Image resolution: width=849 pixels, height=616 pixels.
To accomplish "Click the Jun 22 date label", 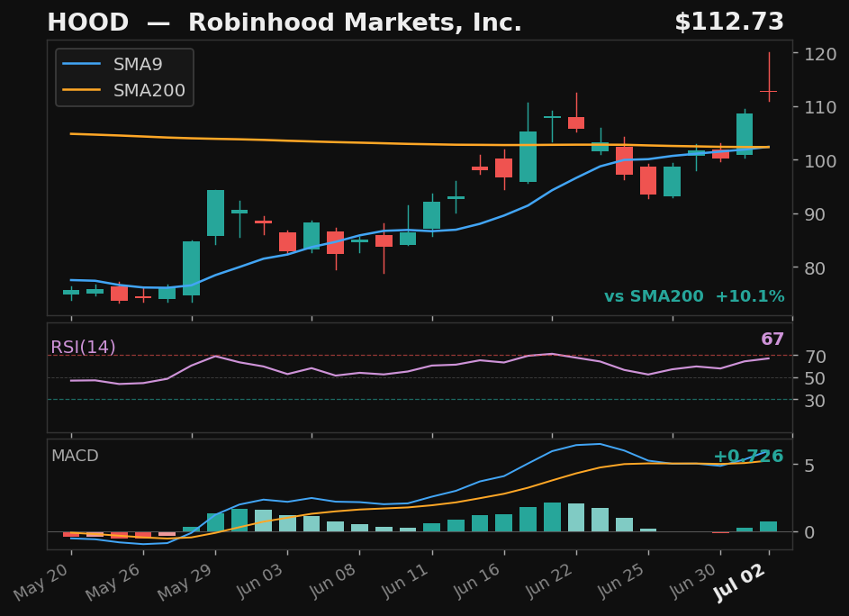I will pyautogui.click(x=546, y=582).
